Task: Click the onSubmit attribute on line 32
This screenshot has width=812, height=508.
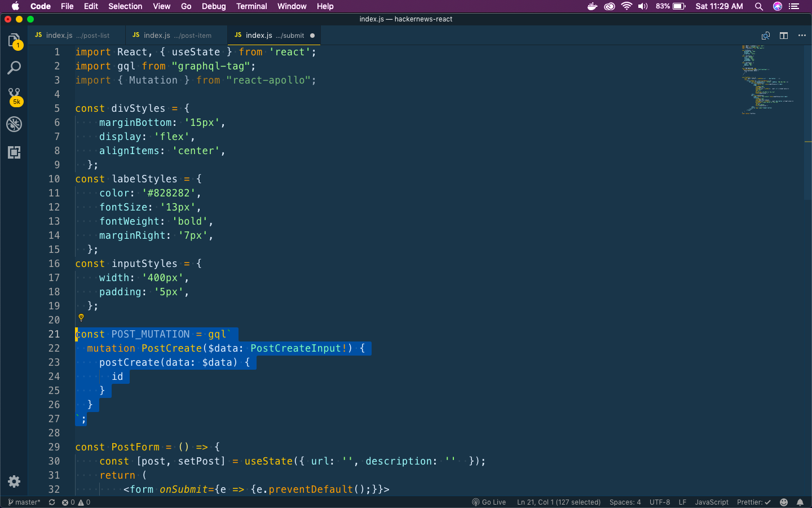Action: click(x=183, y=489)
